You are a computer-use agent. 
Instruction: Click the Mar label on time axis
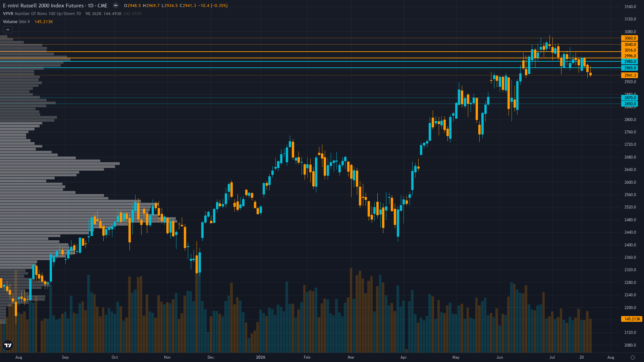[x=351, y=357]
